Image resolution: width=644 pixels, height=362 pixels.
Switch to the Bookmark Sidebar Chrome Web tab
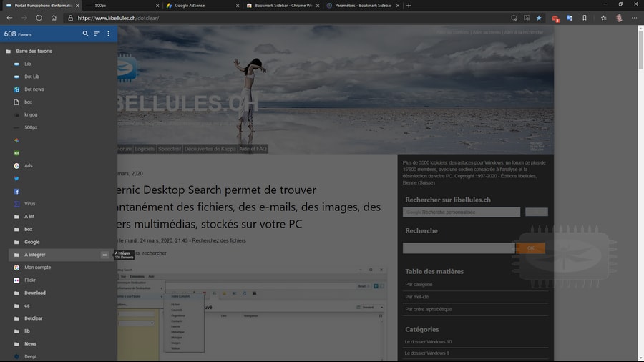[282, 6]
